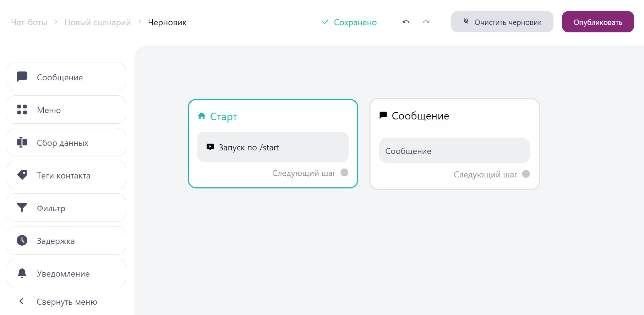Go to Новый сценарий breadcrumb
644x315 pixels.
coord(98,22)
